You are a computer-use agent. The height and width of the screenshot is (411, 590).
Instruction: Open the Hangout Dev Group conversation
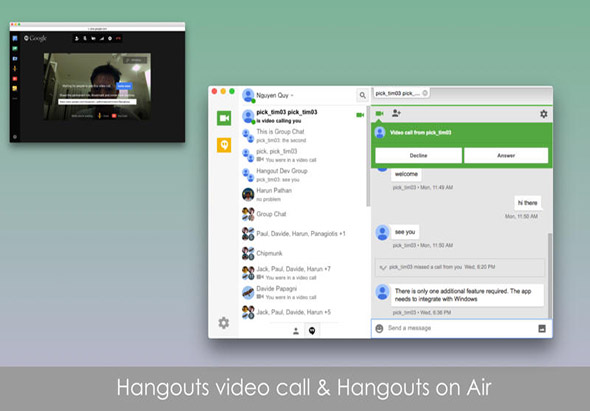point(303,175)
